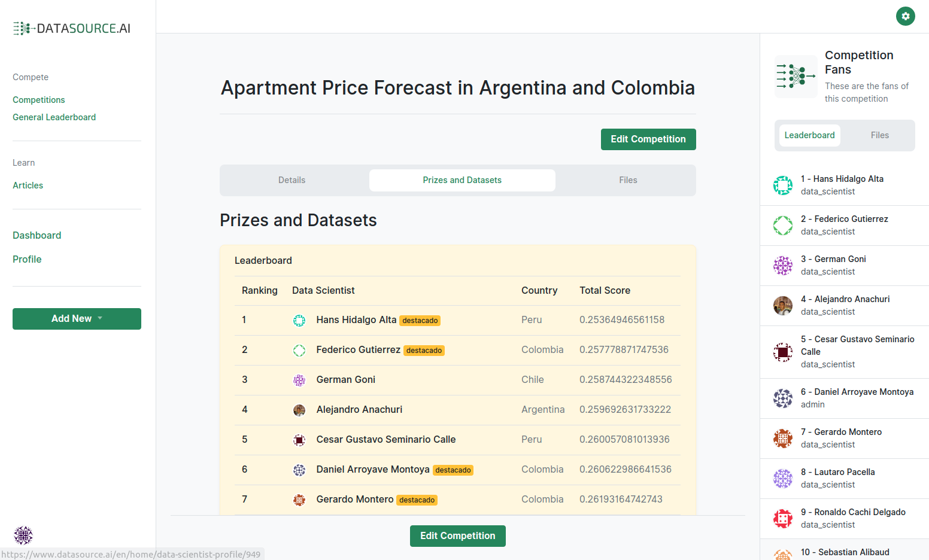The height and width of the screenshot is (560, 929).
Task: Click Hans Hidalgo Alta's avatar in fans list
Action: point(782,185)
